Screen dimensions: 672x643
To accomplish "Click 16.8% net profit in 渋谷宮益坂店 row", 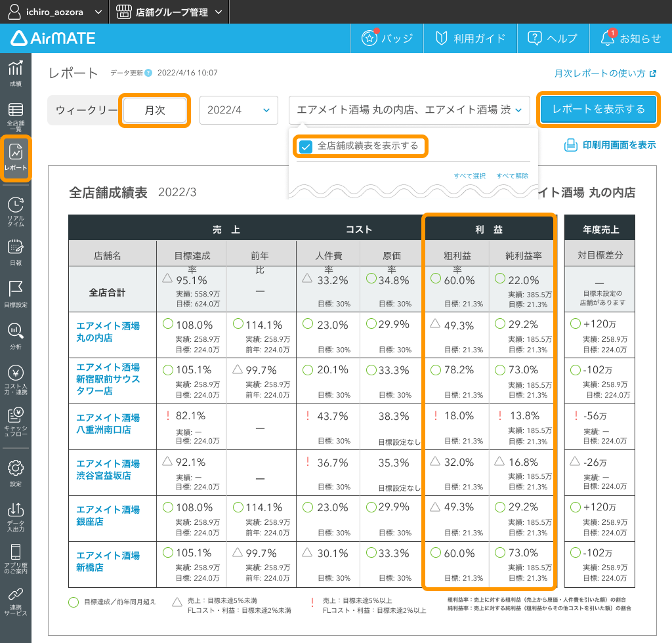I will click(x=523, y=462).
